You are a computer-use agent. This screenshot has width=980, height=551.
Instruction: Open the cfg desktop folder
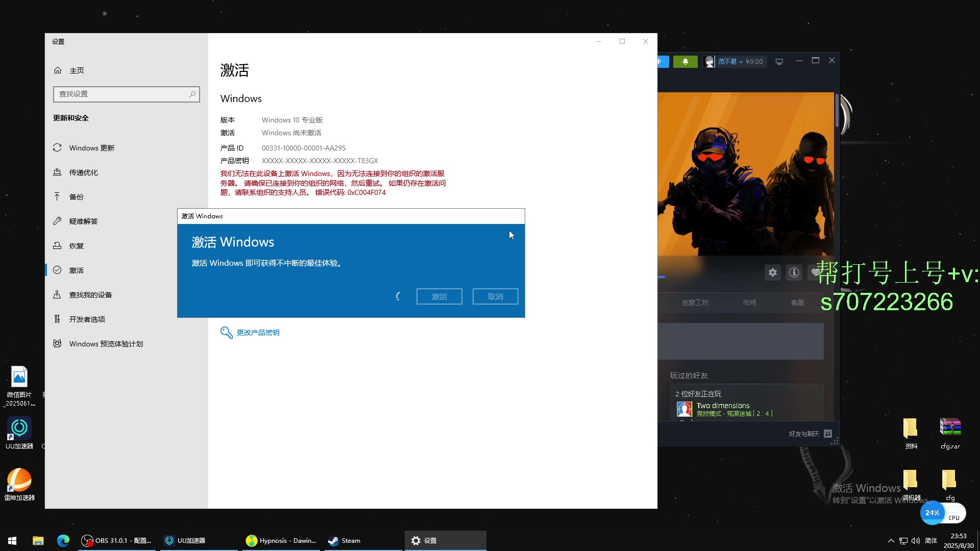click(950, 485)
